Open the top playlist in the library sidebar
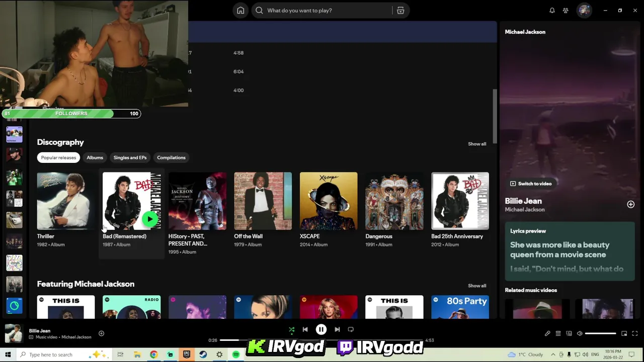The height and width of the screenshot is (362, 644). pos(14,135)
